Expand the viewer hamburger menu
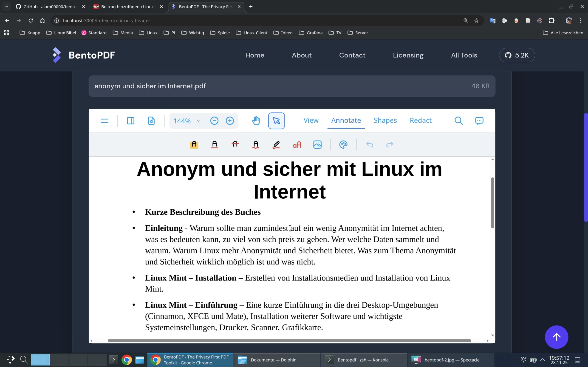This screenshot has height=367, width=588. point(105,121)
